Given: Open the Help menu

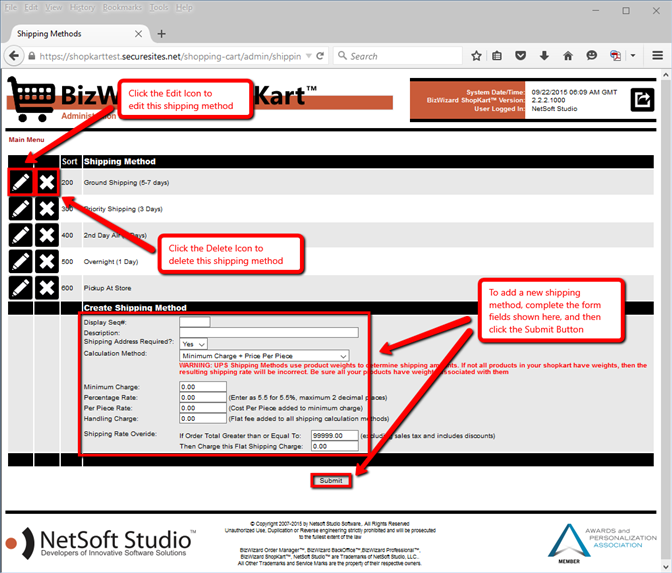Looking at the screenshot, I should 184,8.
